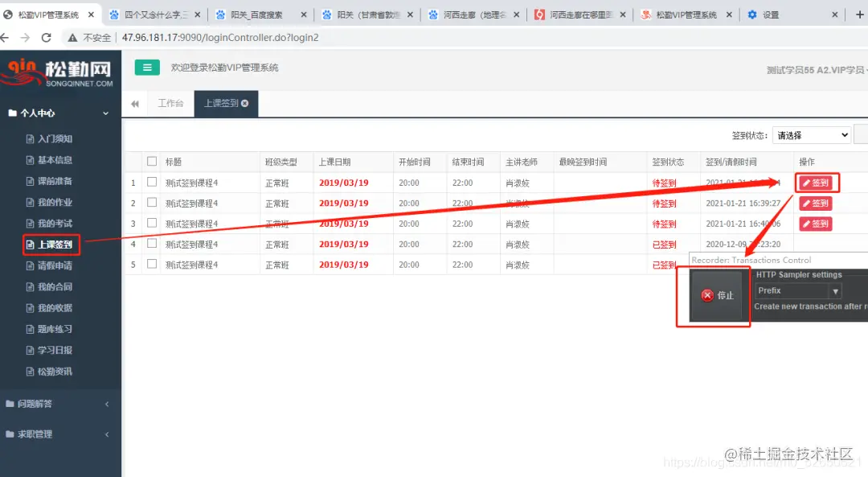Open 上课签到 in the sidebar
868x477 pixels.
click(x=50, y=245)
